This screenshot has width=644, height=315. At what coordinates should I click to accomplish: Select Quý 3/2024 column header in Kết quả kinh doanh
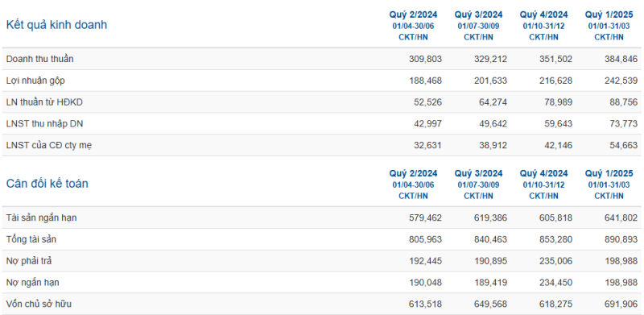click(478, 15)
